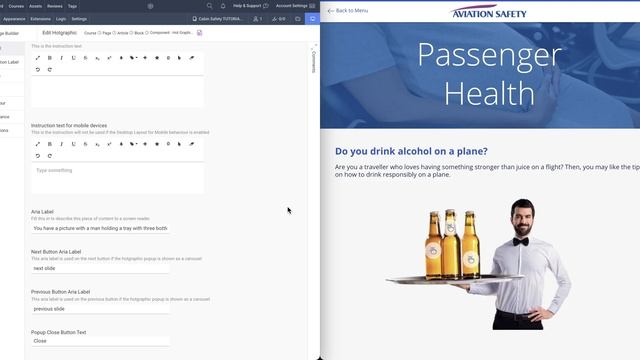Open background color dropdown in instruction toolbar
640x360 pixels.
(133, 58)
